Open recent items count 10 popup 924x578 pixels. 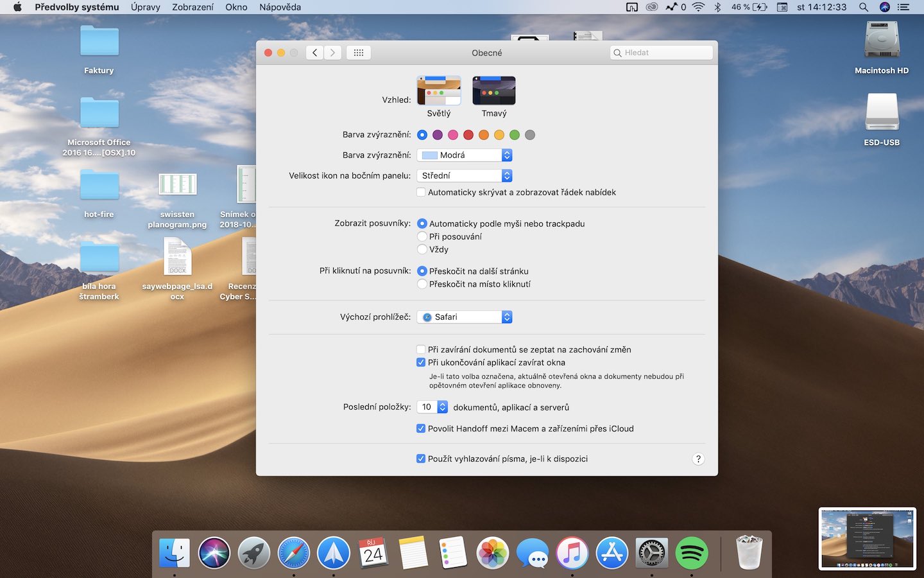(x=432, y=407)
